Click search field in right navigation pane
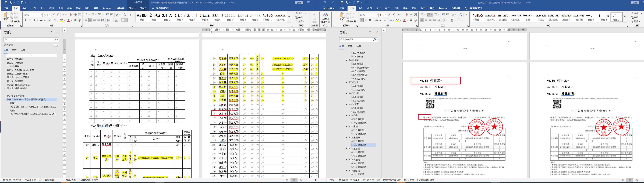Viewport: 644px width, 183px height. (356, 40)
